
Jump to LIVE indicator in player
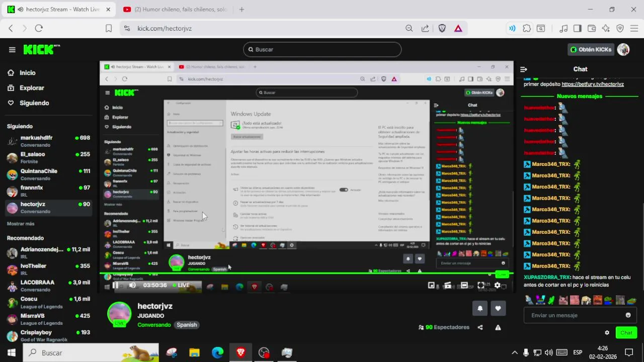pyautogui.click(x=182, y=285)
